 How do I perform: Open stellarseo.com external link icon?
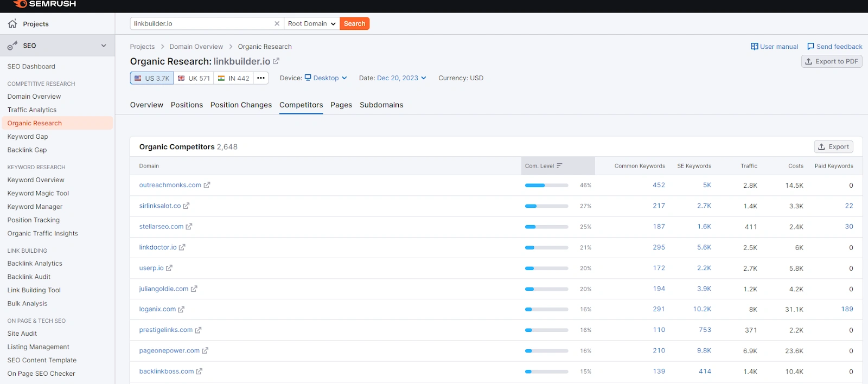tap(189, 227)
